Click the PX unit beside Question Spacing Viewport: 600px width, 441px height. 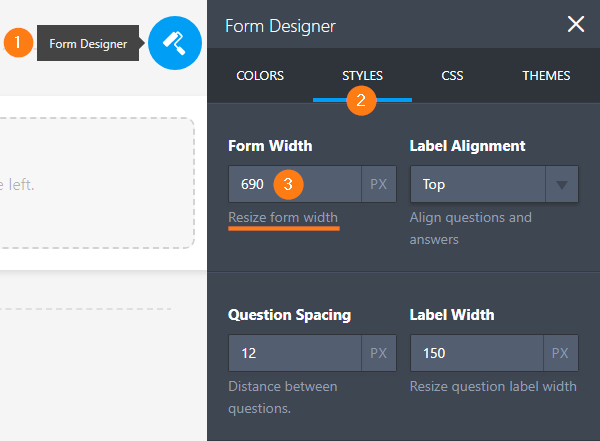(379, 353)
